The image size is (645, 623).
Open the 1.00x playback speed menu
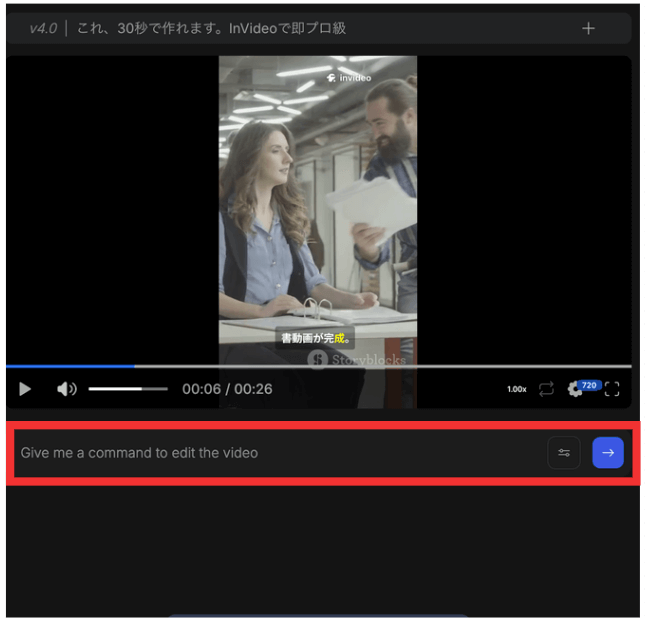[x=516, y=389]
